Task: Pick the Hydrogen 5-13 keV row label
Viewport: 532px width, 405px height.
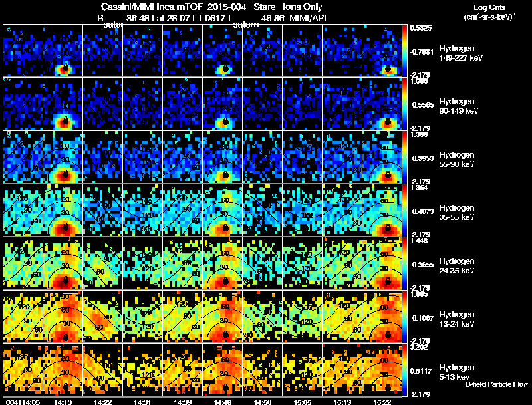Action: pyautogui.click(x=457, y=372)
